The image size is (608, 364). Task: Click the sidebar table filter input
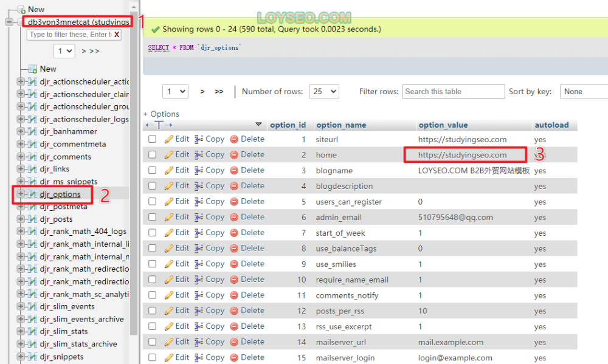pyautogui.click(x=71, y=35)
